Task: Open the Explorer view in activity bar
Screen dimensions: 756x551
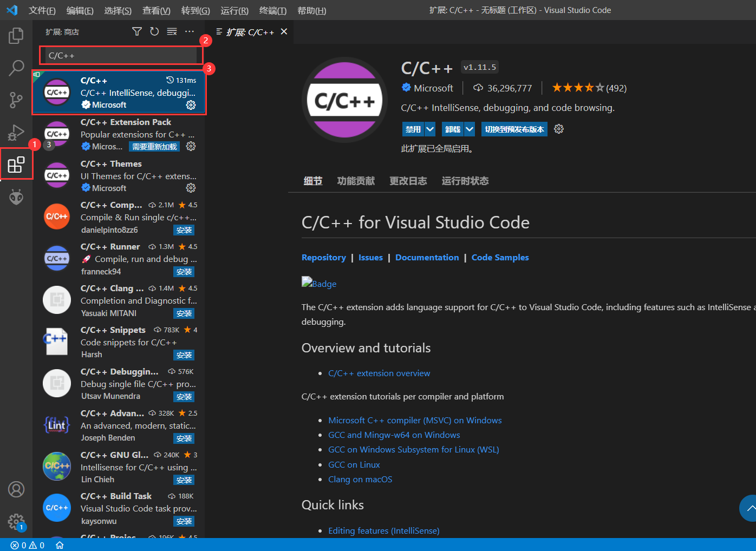Action: tap(16, 36)
